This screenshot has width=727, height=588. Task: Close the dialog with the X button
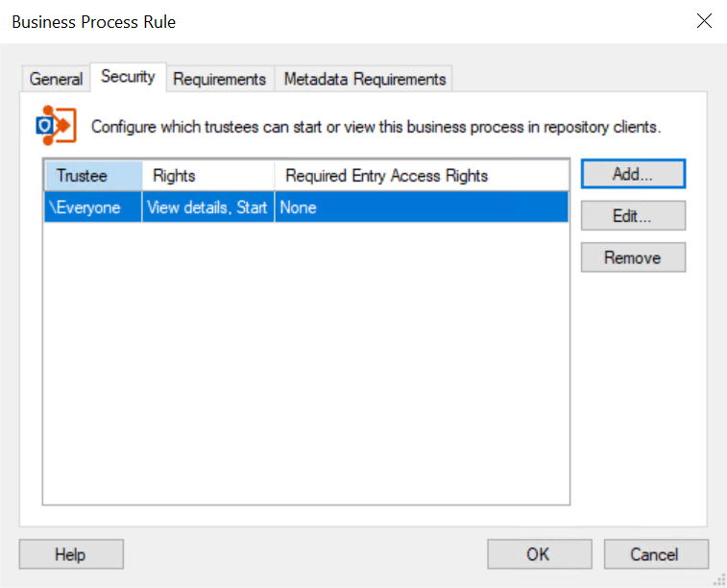[x=704, y=21]
